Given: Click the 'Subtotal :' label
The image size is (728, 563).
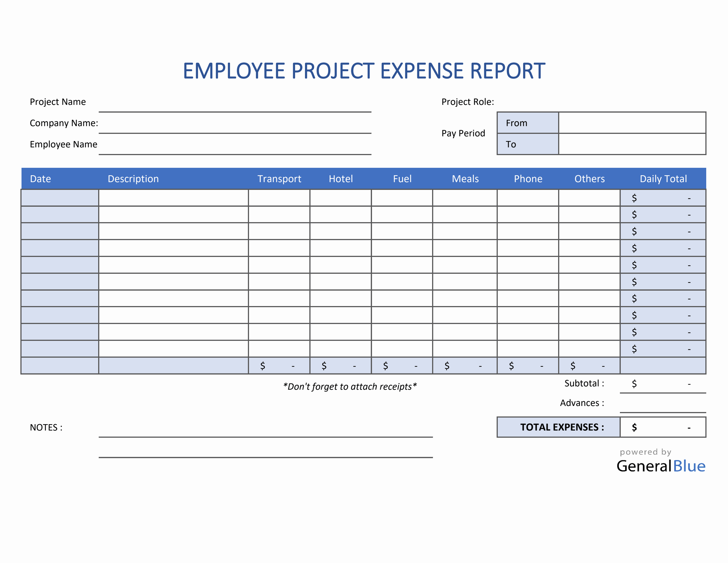Looking at the screenshot, I should click(x=584, y=384).
